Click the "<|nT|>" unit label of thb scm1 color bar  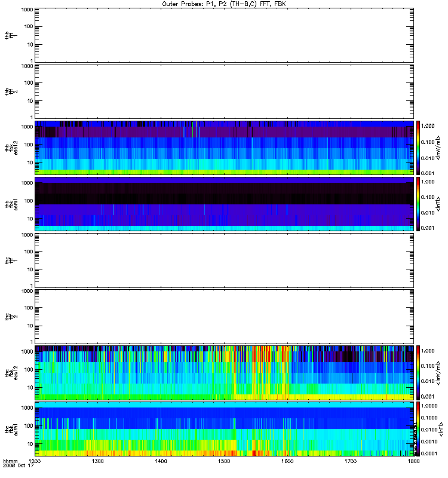click(438, 204)
